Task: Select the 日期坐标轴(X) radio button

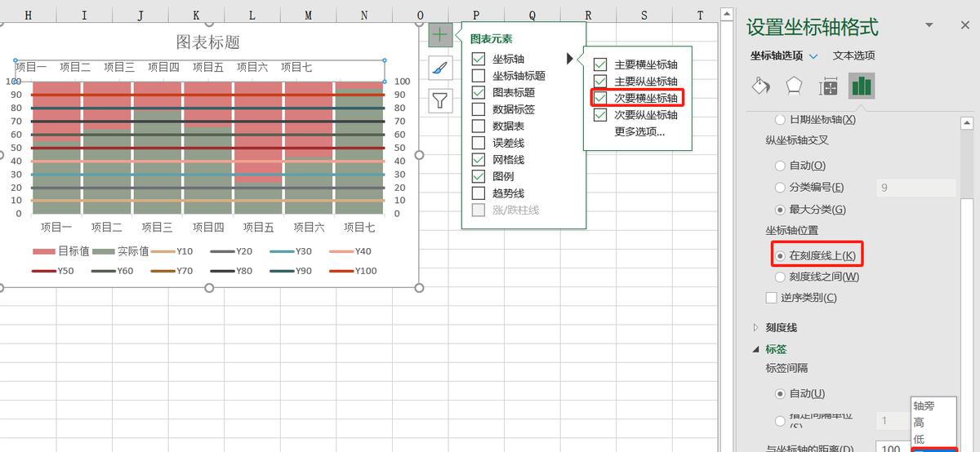Action: (781, 120)
